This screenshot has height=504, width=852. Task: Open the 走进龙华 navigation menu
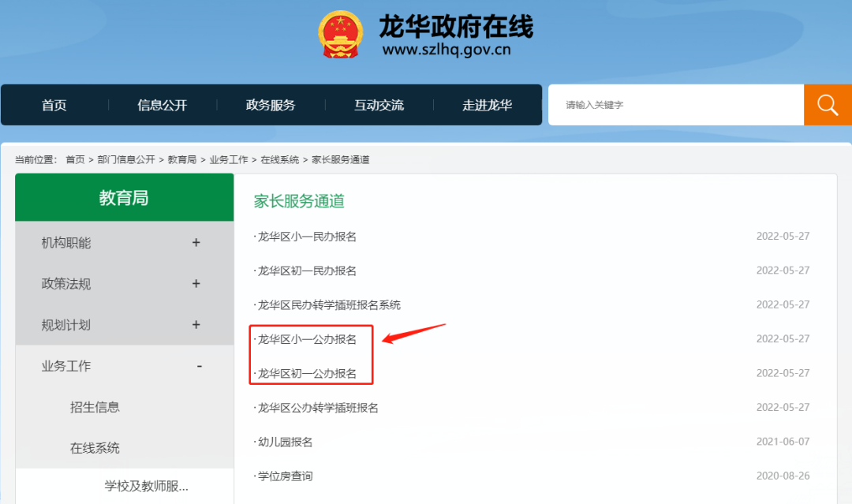487,105
